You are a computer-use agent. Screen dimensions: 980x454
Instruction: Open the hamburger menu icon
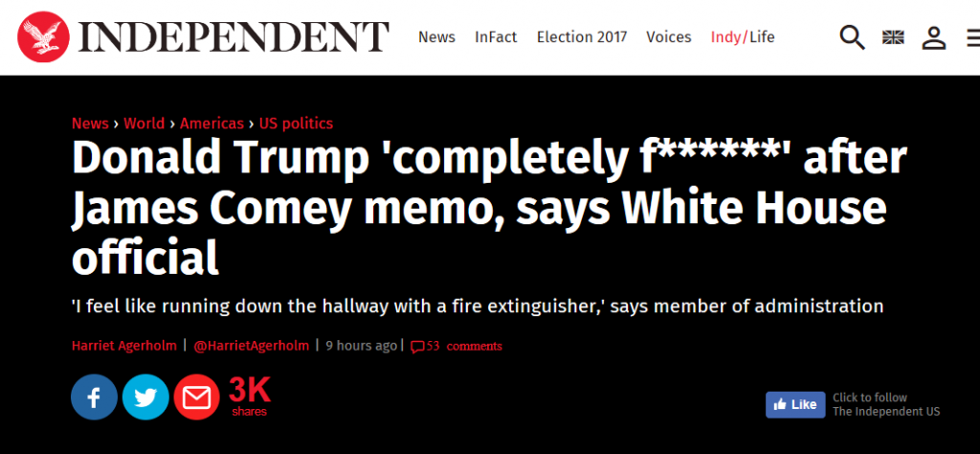(x=973, y=37)
